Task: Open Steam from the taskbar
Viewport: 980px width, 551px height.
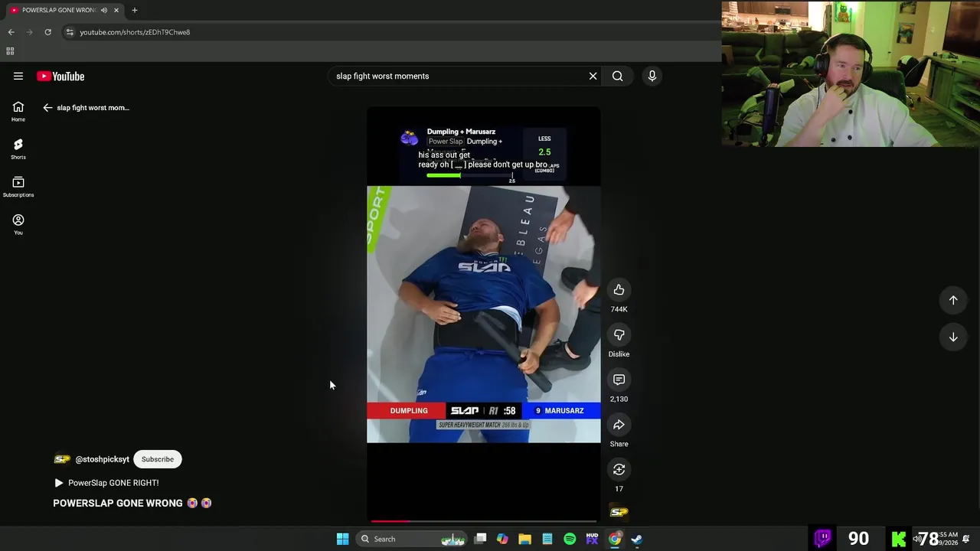Action: (x=637, y=539)
